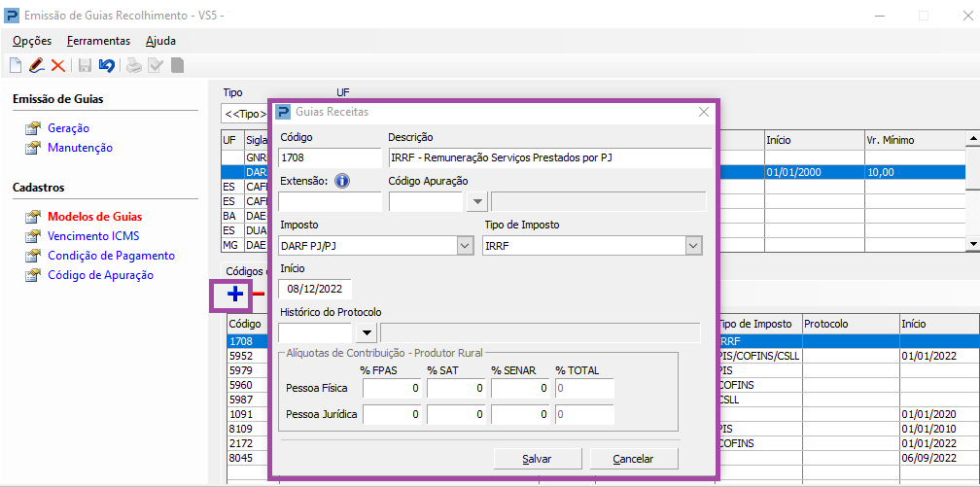Click the printer toolbar icon
Viewport: 980px width, 487px height.
[x=133, y=66]
